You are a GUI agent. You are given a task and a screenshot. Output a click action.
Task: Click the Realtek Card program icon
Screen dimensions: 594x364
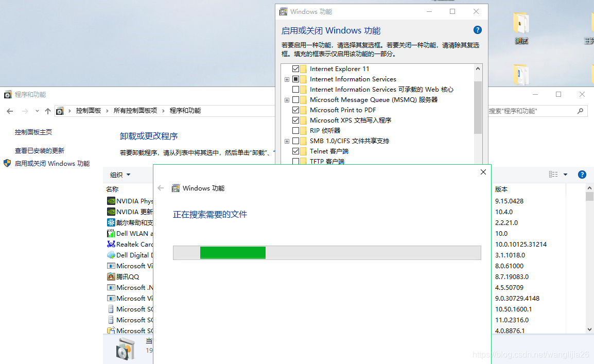[x=111, y=244]
